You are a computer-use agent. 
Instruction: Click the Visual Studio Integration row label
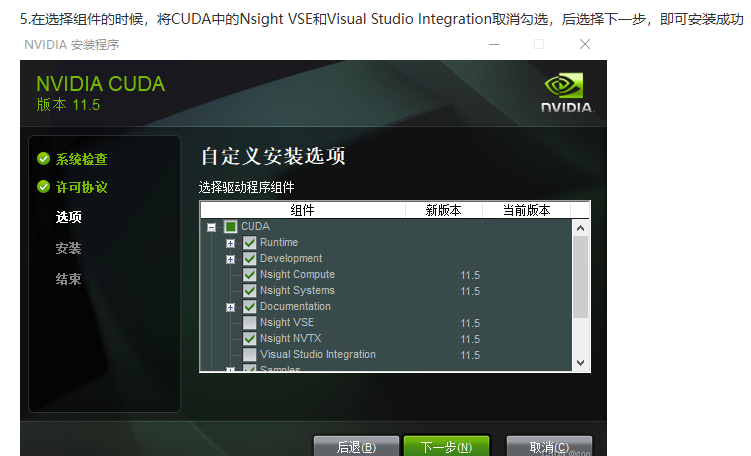pos(318,354)
